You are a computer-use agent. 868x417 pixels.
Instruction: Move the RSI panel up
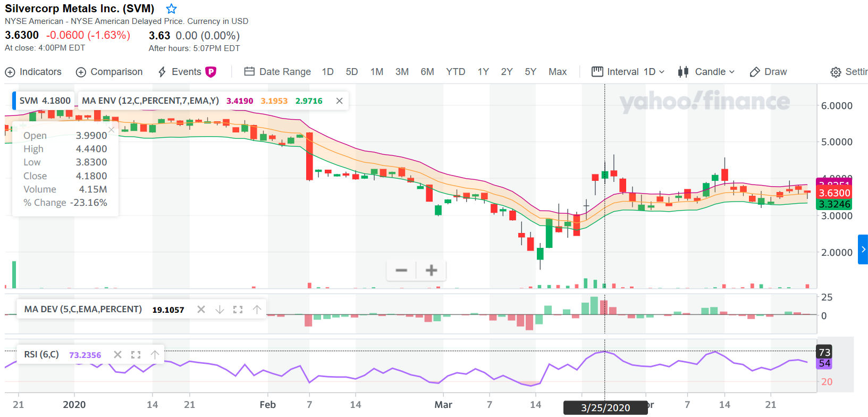click(155, 354)
